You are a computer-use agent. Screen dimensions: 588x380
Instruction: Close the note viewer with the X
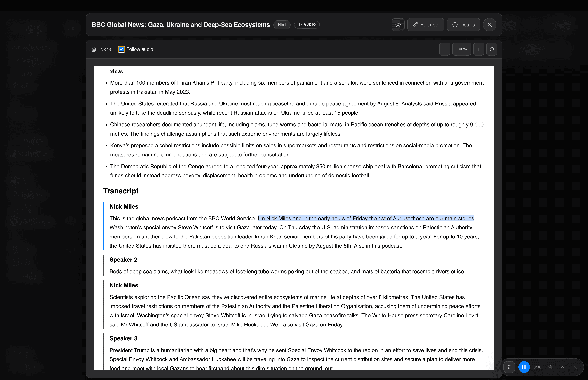(489, 25)
